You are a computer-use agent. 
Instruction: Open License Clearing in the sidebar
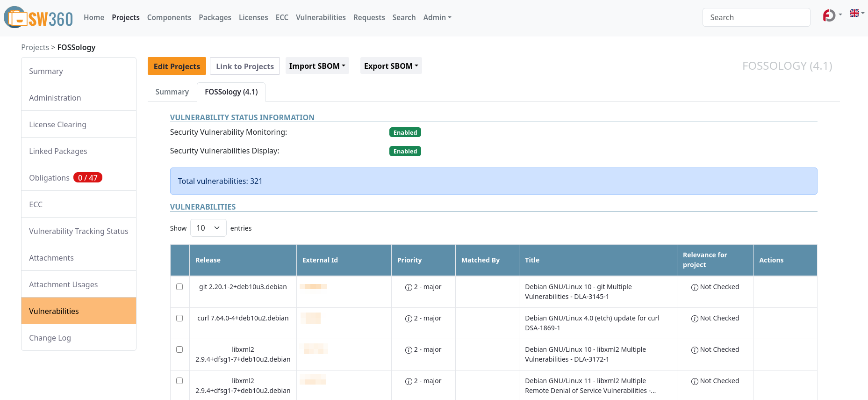pos(57,124)
